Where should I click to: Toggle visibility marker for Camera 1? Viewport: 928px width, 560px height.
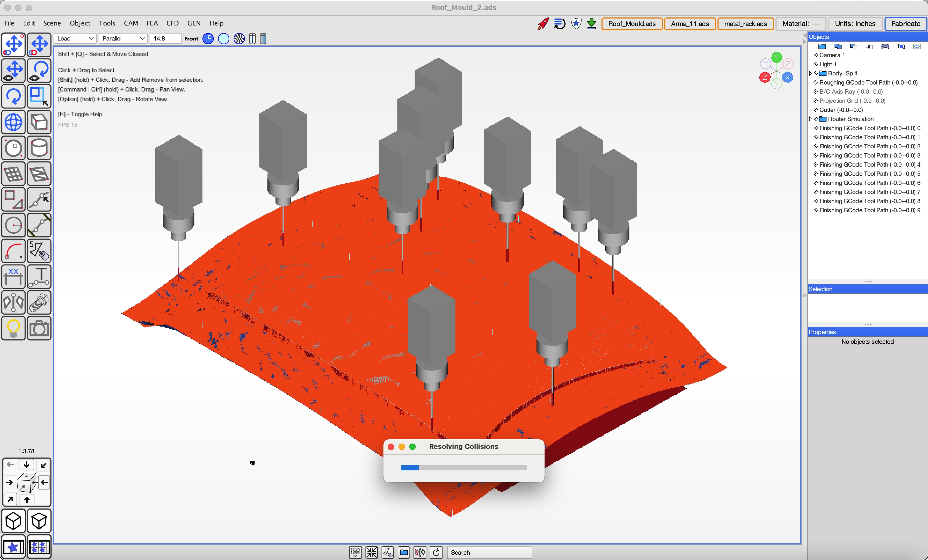[815, 55]
